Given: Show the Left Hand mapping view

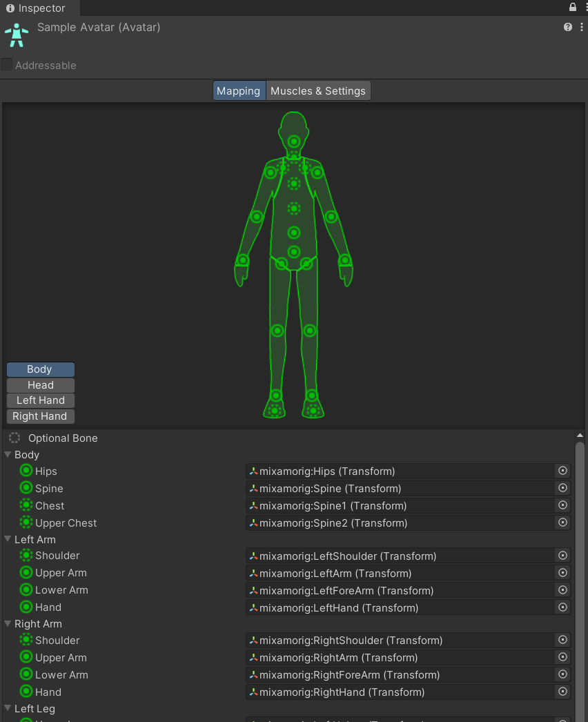Looking at the screenshot, I should point(41,400).
